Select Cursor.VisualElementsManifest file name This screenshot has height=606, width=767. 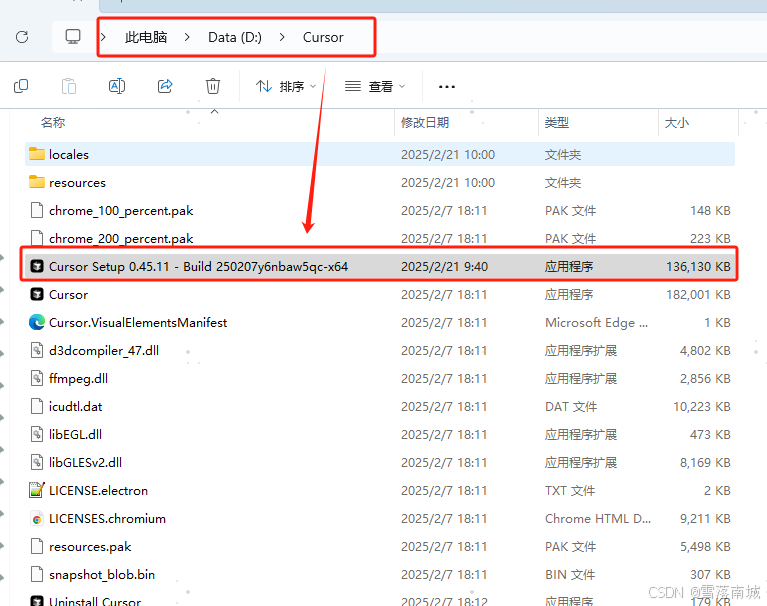click(x=138, y=323)
